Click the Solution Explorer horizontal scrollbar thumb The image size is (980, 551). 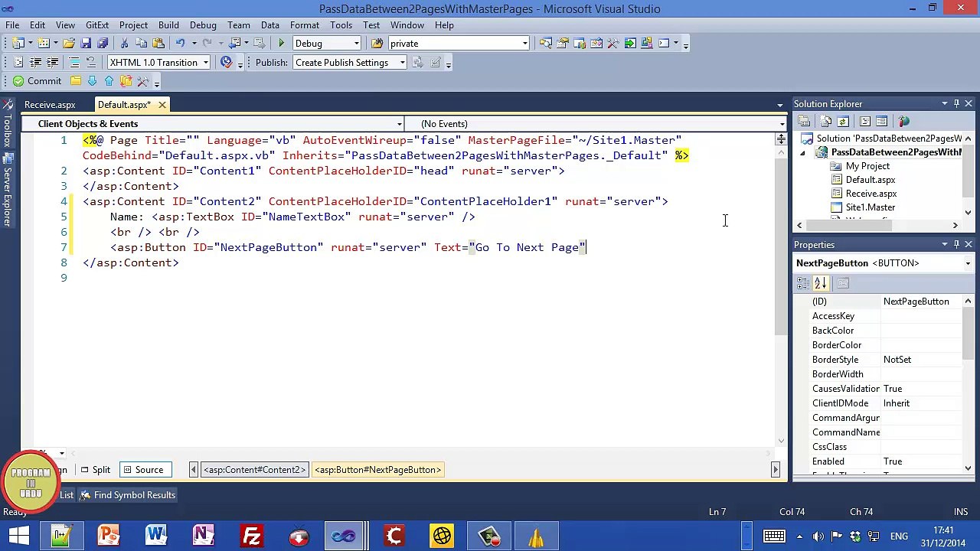coord(850,225)
